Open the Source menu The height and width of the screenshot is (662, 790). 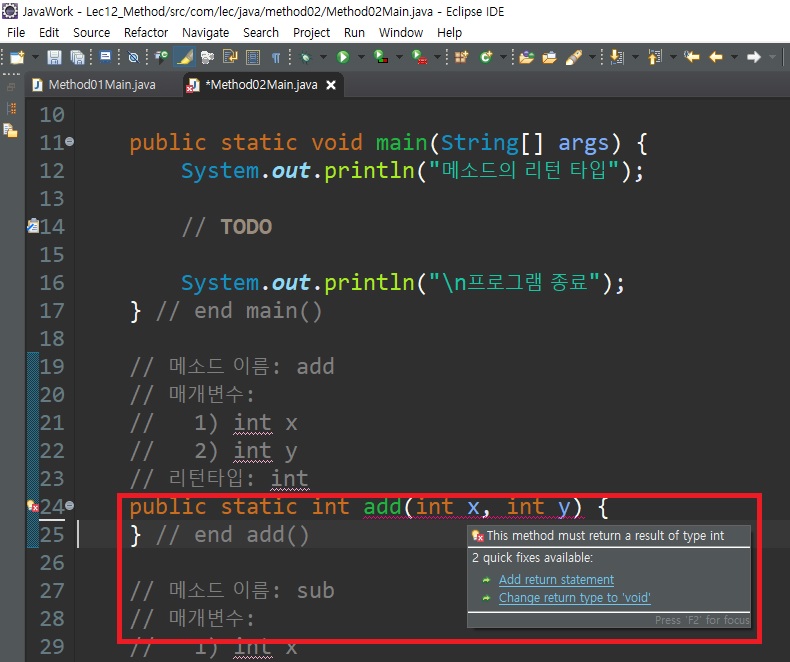point(92,33)
